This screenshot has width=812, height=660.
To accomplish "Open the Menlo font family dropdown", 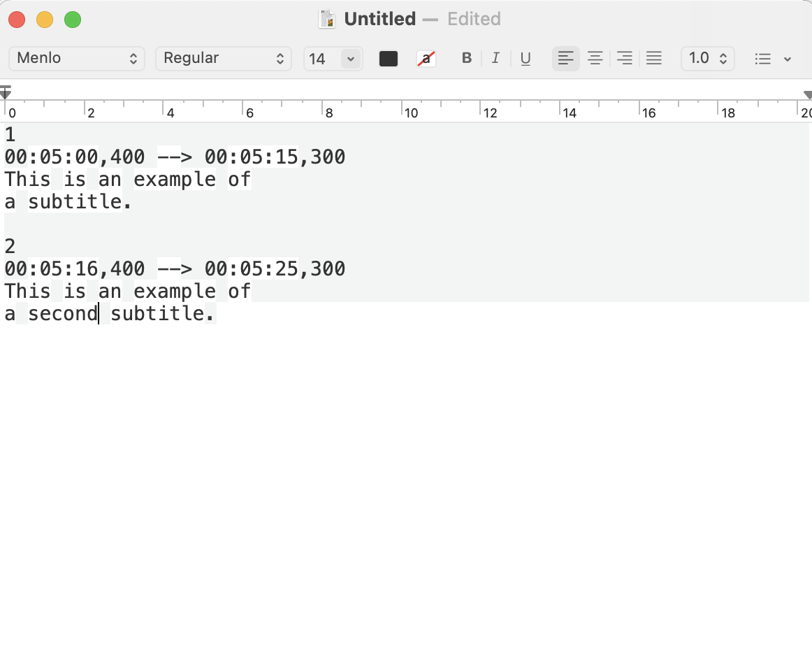I will (76, 59).
